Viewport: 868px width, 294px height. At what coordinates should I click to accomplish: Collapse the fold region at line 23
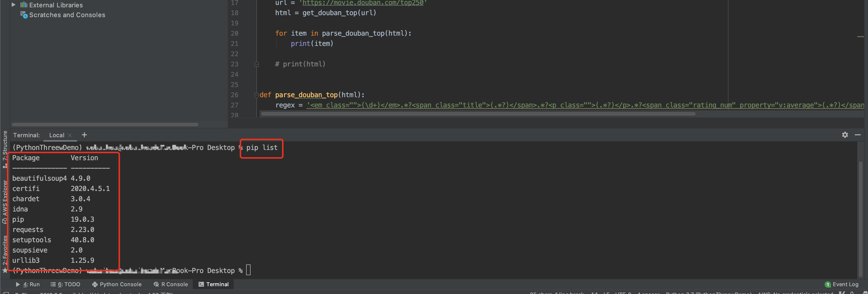[x=256, y=64]
